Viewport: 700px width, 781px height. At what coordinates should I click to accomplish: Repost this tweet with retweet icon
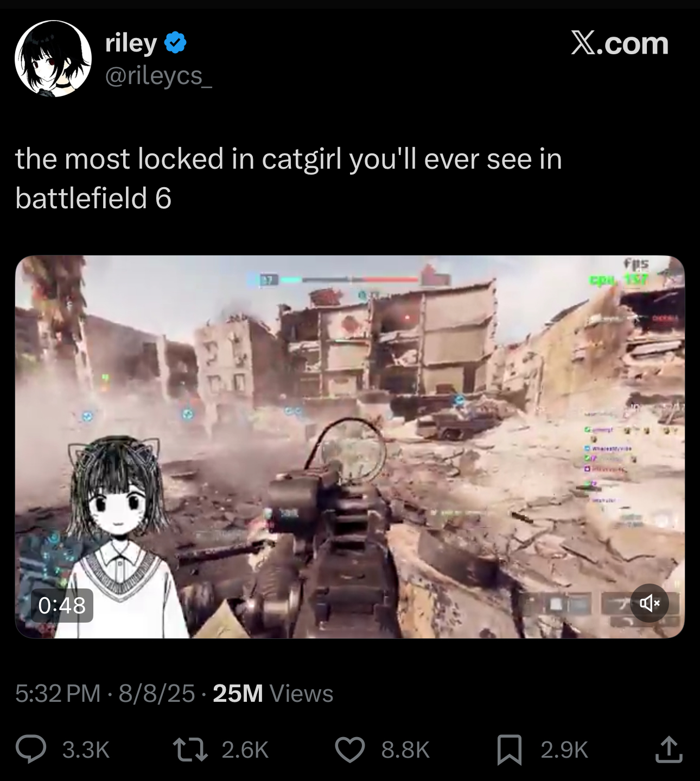[x=190, y=750]
